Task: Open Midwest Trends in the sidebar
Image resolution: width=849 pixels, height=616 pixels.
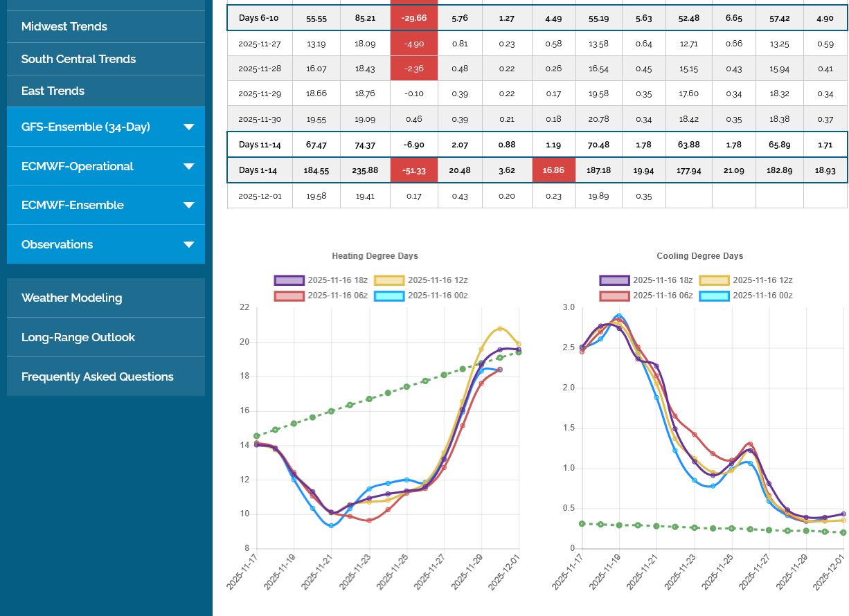Action: [x=64, y=26]
